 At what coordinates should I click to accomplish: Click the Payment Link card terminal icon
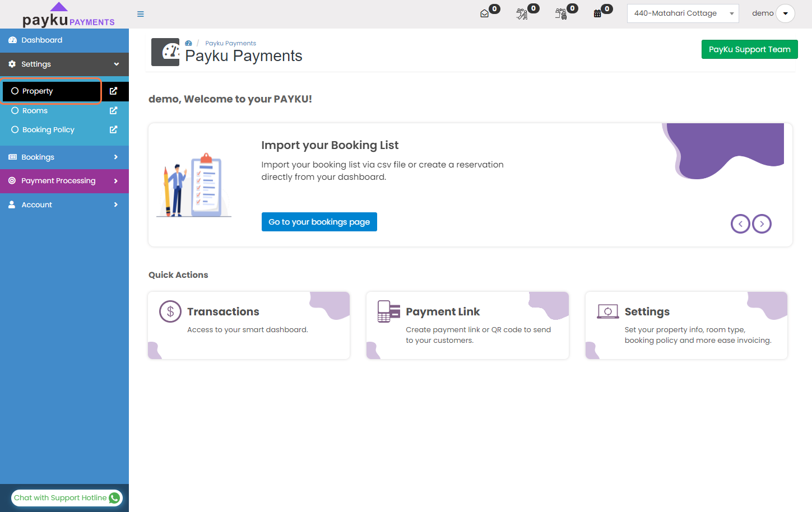[x=389, y=311]
